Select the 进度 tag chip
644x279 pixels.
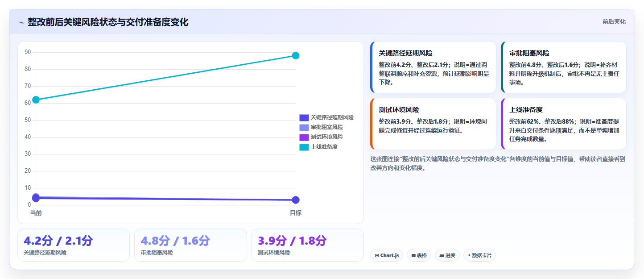click(x=447, y=255)
